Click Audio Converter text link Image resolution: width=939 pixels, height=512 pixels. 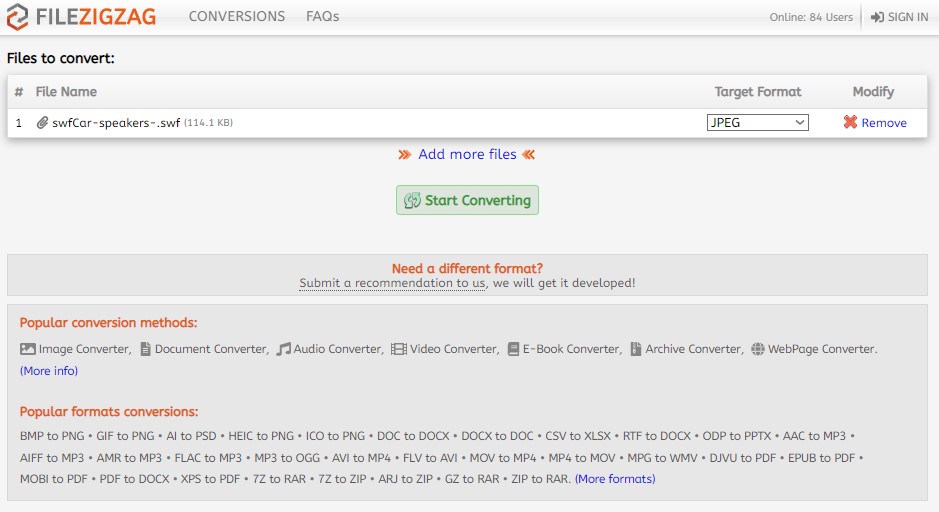coord(337,349)
